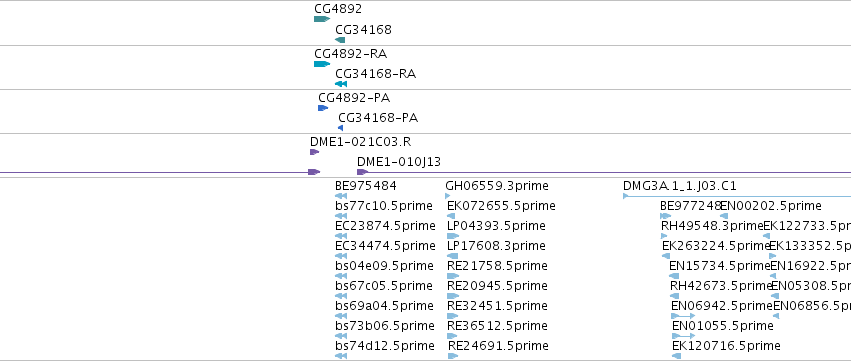Click the bs04e09.5prime EST label

[x=384, y=266]
